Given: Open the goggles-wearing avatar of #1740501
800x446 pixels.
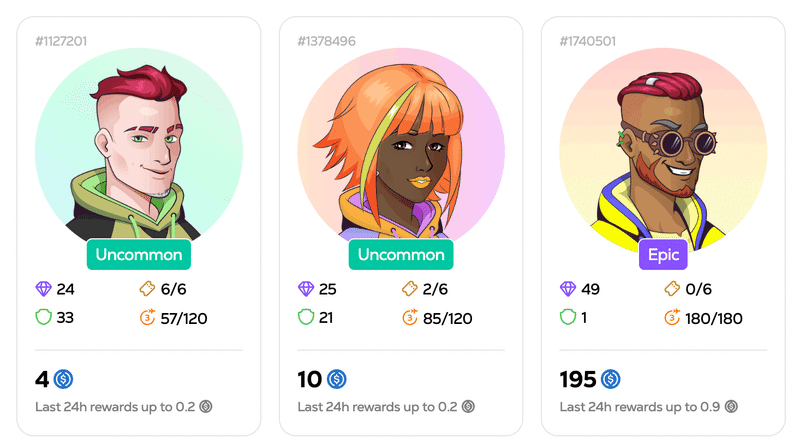Looking at the screenshot, I should point(663,148).
